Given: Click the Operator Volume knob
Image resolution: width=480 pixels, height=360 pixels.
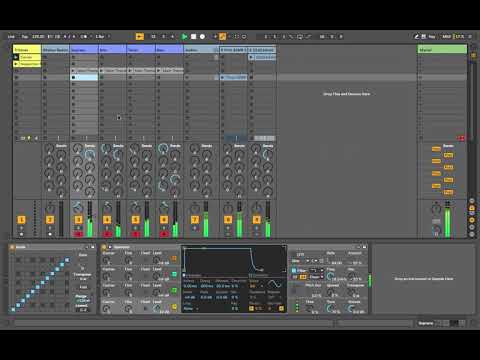Looking at the screenshot, I should (351, 309).
